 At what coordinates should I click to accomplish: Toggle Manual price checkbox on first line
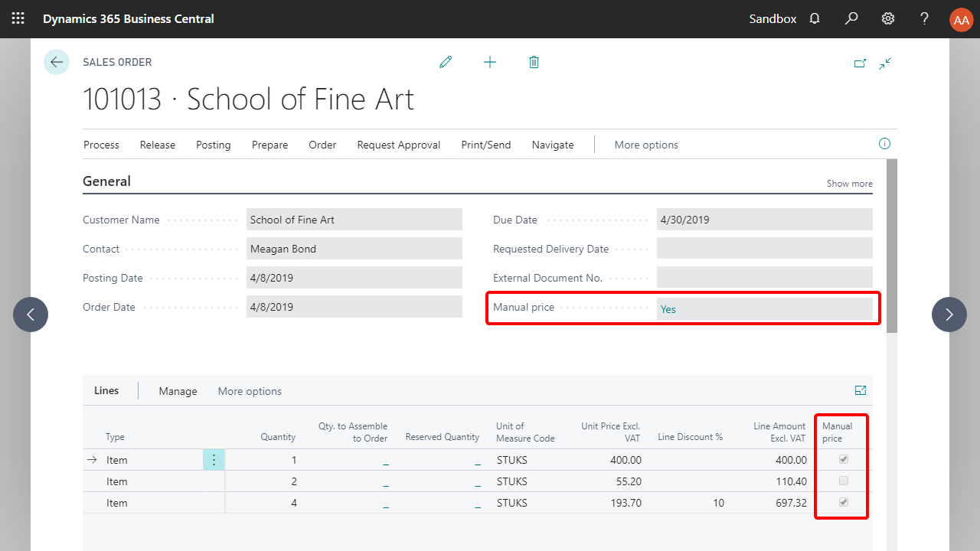click(x=844, y=460)
